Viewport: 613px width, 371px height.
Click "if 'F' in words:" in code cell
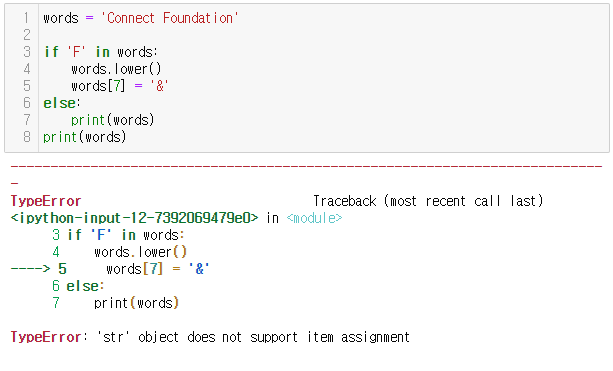pyautogui.click(x=100, y=52)
